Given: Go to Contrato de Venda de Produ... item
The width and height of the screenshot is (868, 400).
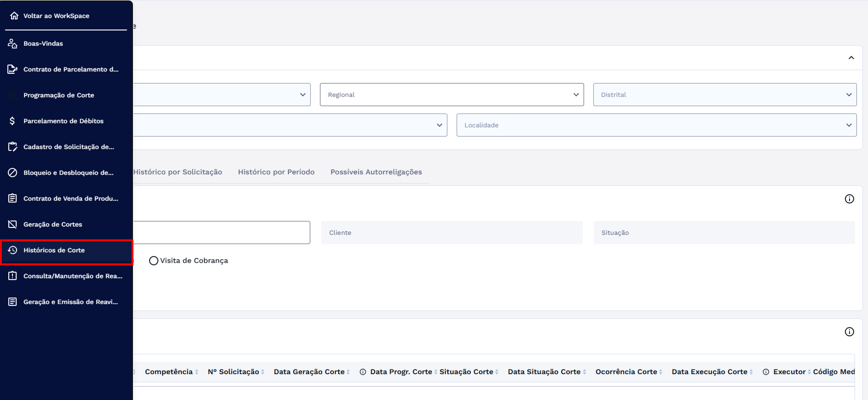Looking at the screenshot, I should (71, 199).
